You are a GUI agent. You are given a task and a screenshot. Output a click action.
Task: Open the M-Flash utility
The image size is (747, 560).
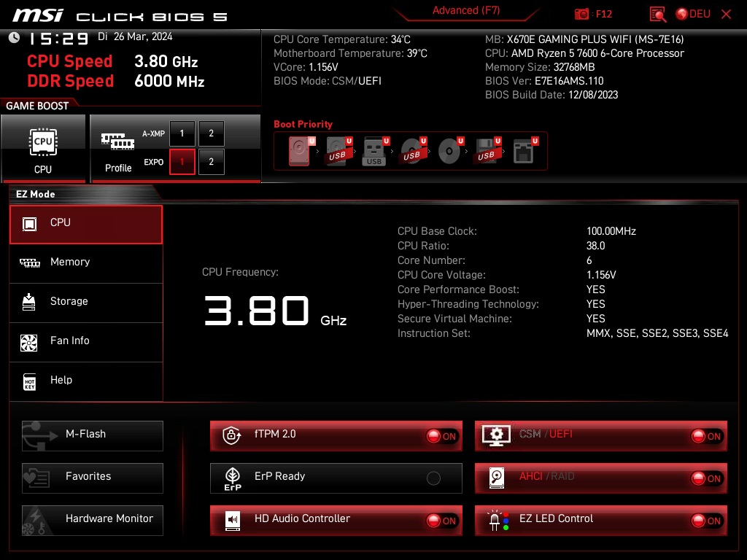pyautogui.click(x=92, y=435)
